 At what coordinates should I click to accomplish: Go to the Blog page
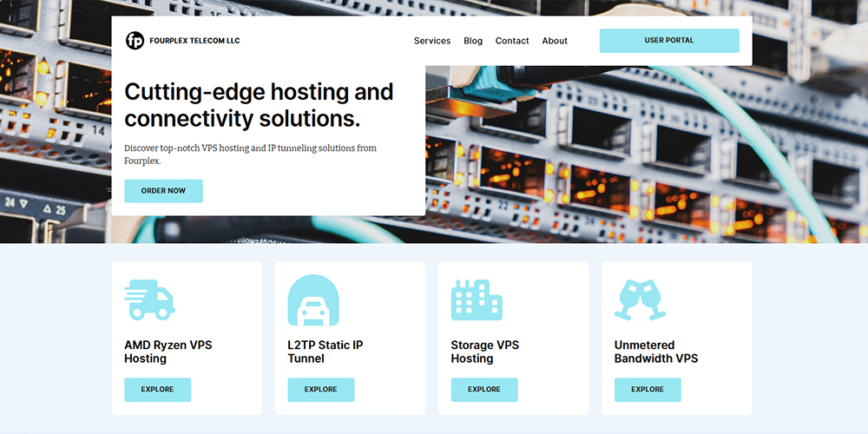473,41
